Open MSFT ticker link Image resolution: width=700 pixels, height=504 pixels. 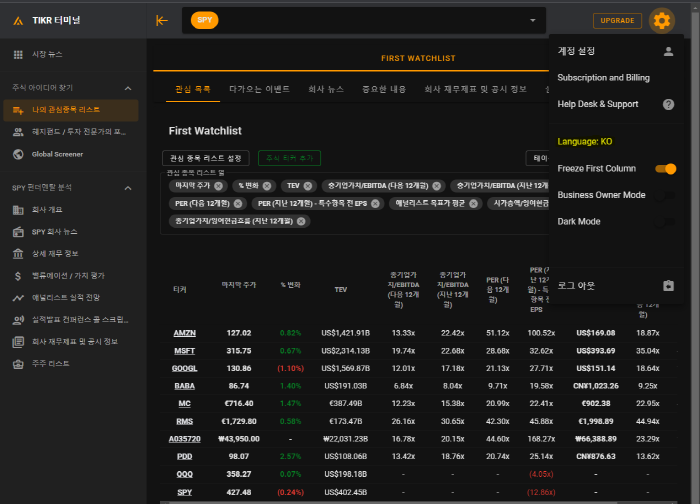point(184,351)
